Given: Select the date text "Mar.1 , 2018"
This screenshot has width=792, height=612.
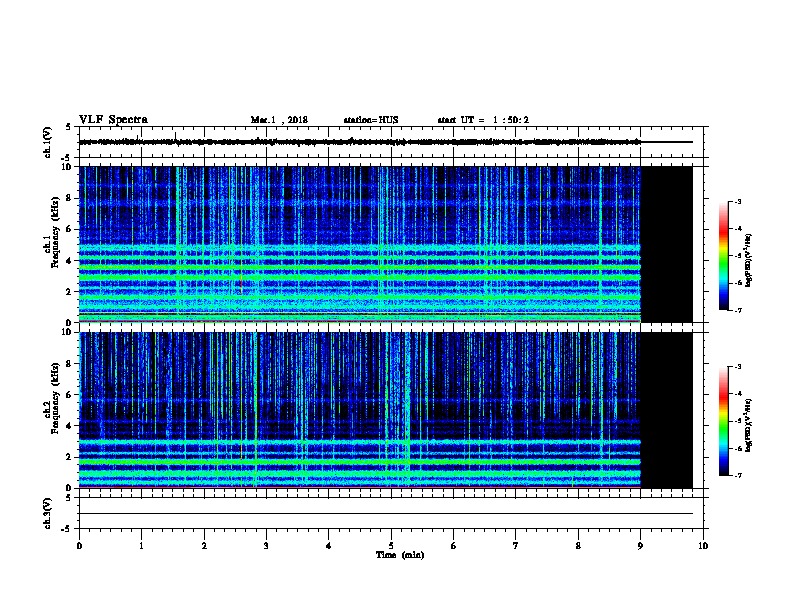Looking at the screenshot, I should (279, 120).
